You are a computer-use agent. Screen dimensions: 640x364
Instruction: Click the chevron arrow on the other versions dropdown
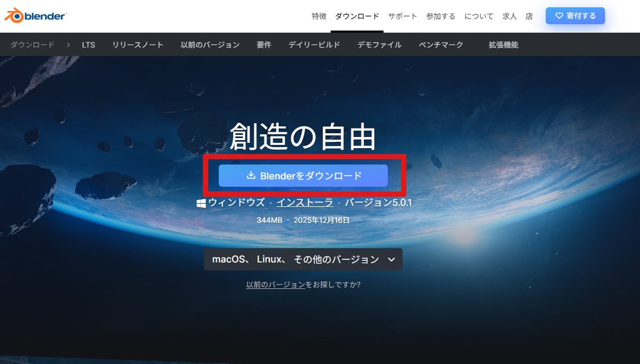(x=391, y=260)
